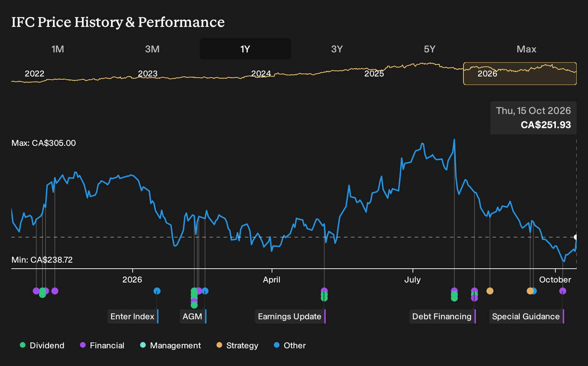Click the purple event dot above Special Guidance
The image size is (588, 366).
[563, 291]
